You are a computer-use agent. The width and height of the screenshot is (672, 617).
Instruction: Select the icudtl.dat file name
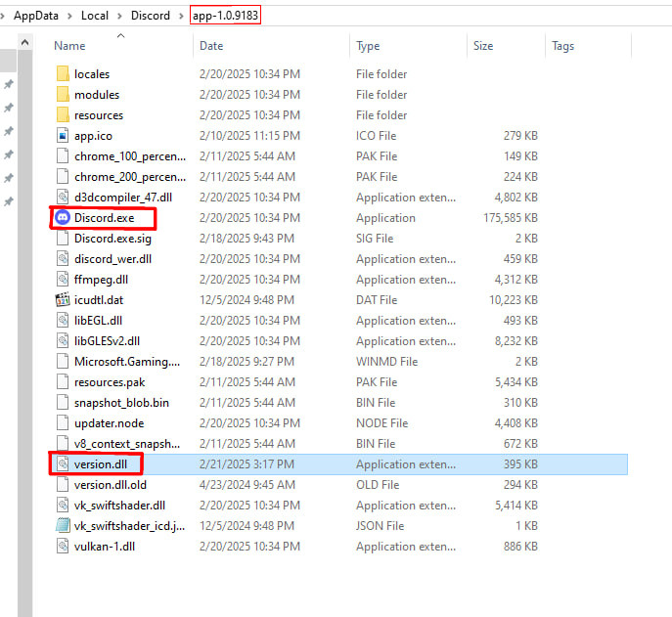(x=99, y=300)
